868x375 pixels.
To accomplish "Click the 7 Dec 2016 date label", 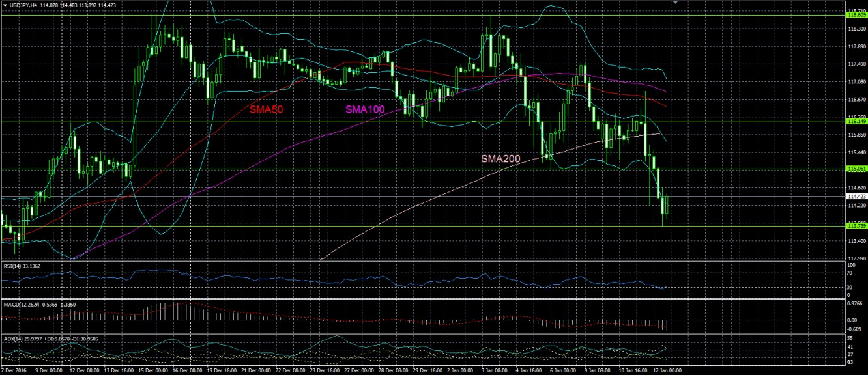I will click(x=12, y=370).
